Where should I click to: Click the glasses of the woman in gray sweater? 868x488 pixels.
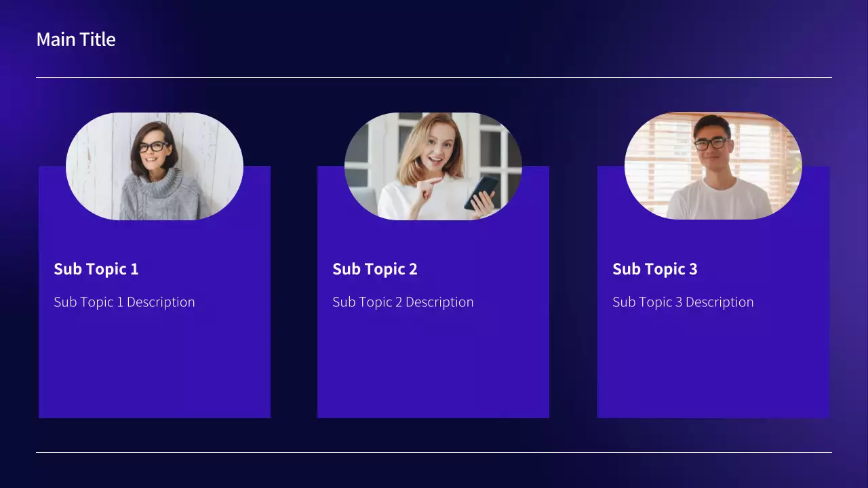pos(154,146)
